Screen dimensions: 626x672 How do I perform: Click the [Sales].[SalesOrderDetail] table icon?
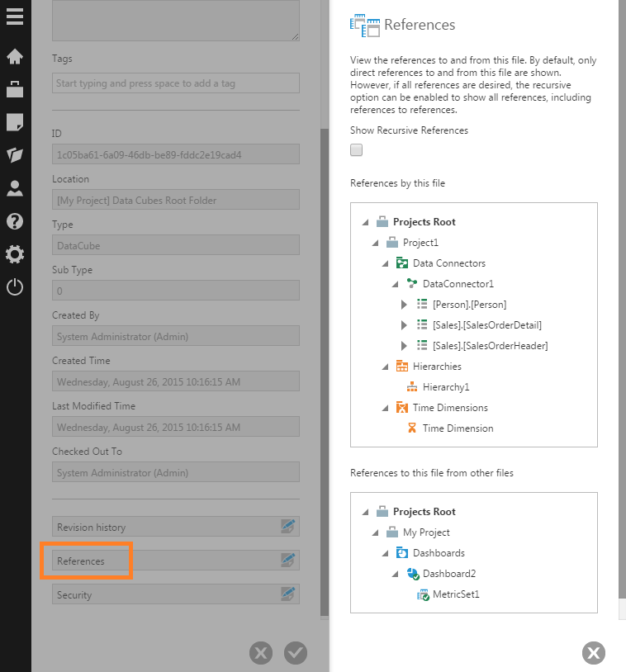click(x=422, y=325)
